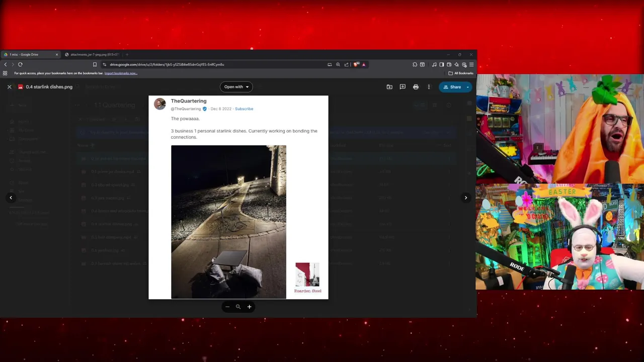Screen dimensions: 644x362
Task: Reset zoom with the magnifier icon
Action: pos(238,307)
